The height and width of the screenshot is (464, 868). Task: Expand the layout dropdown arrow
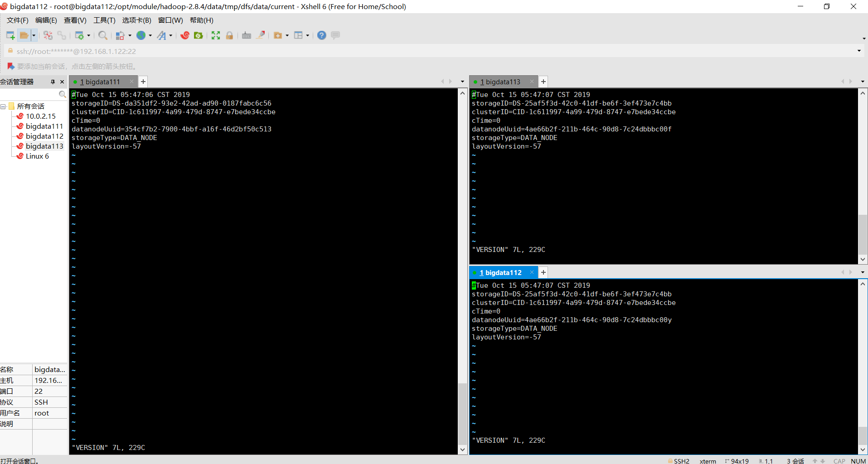pyautogui.click(x=308, y=35)
